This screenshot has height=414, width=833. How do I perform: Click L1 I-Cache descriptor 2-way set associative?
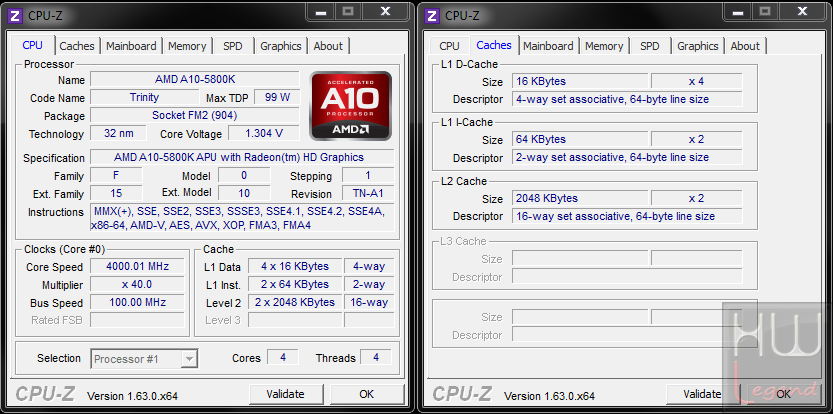click(627, 157)
